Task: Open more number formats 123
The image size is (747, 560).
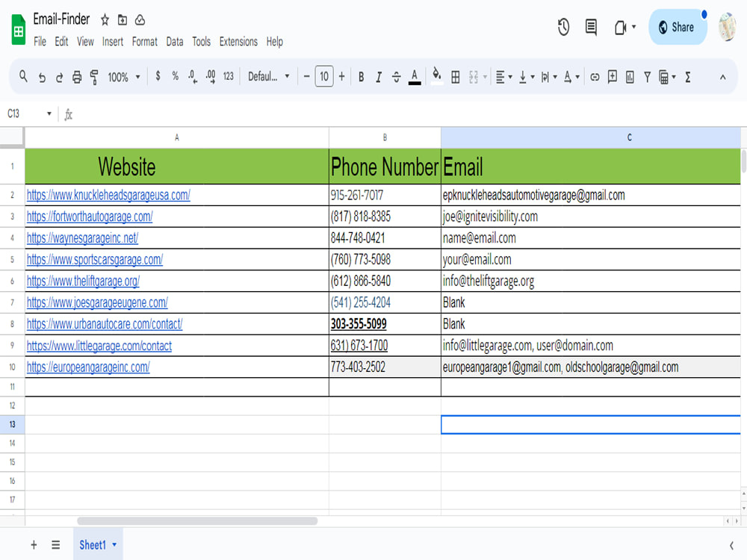Action: (228, 76)
